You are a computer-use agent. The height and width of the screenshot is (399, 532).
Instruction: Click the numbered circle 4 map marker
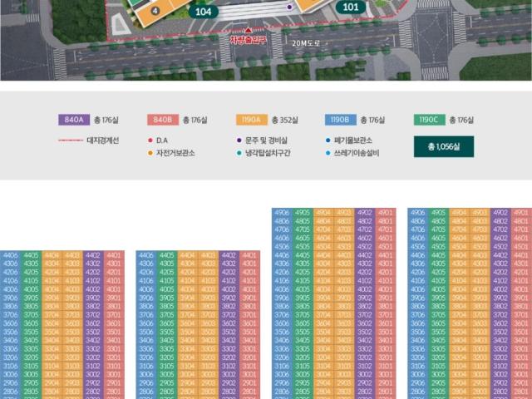tap(155, 11)
